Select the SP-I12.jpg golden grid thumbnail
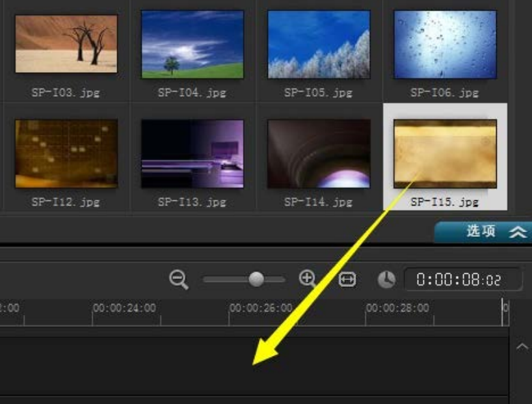Screen dimensions: 532x404 tap(66, 154)
